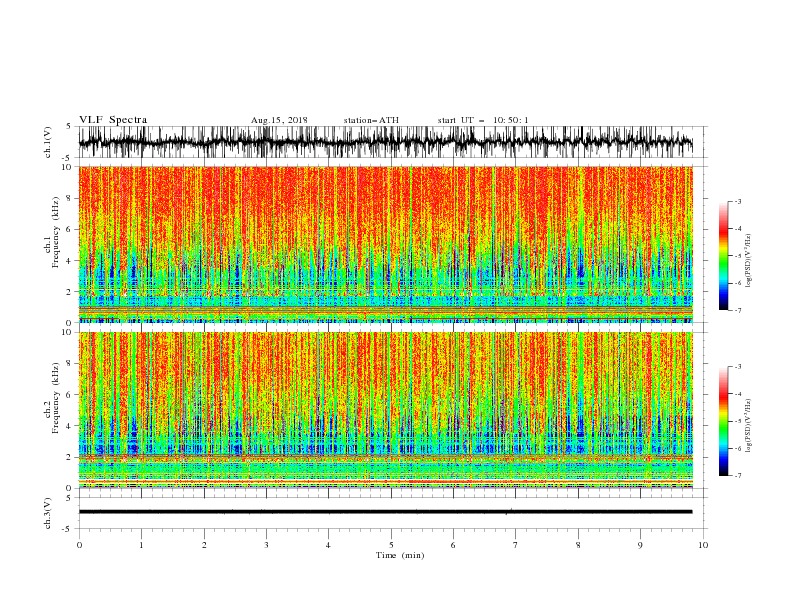Image resolution: width=792 pixels, height=612 pixels.
Task: Click the time axis tick label "1"
Action: pyautogui.click(x=141, y=545)
